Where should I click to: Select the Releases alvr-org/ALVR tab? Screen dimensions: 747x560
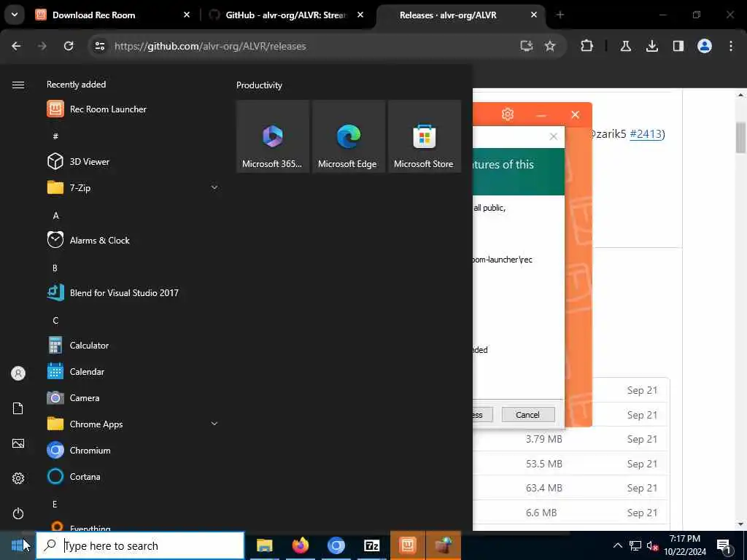pos(460,15)
